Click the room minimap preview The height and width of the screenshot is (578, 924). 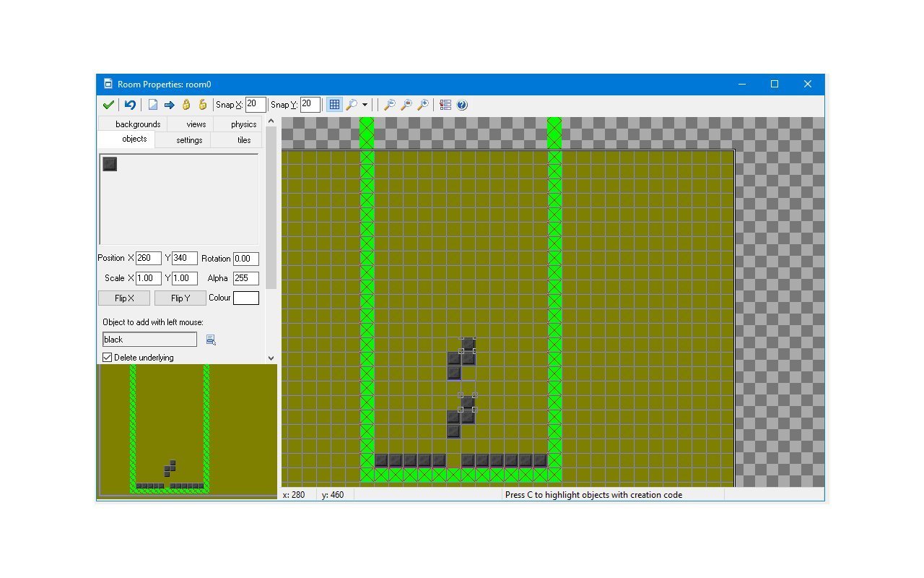[x=188, y=431]
